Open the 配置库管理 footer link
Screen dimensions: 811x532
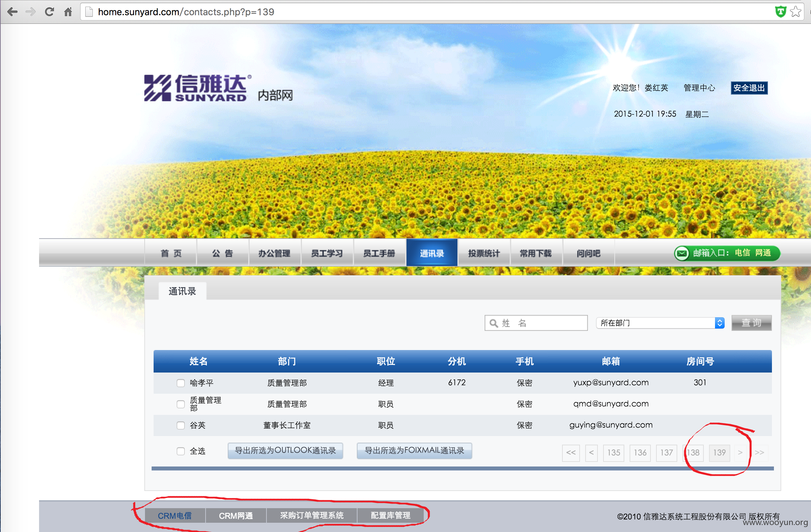coord(391,516)
